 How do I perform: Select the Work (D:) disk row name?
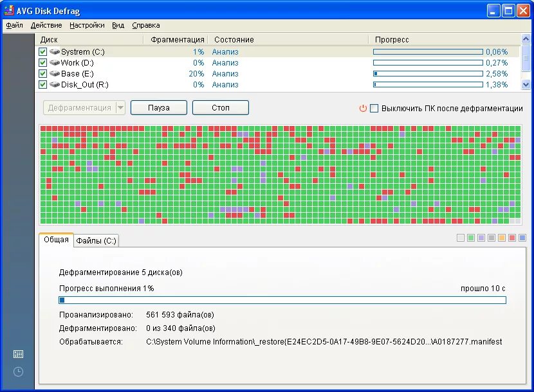point(77,62)
